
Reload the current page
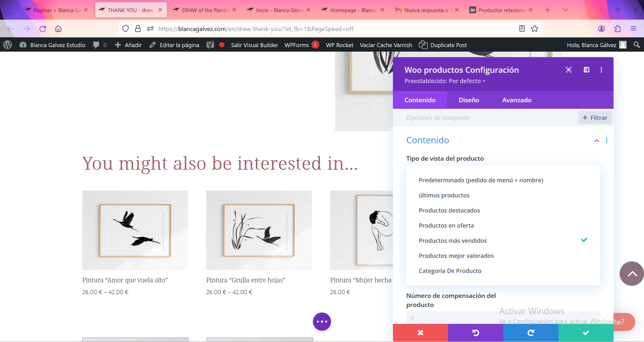click(43, 29)
